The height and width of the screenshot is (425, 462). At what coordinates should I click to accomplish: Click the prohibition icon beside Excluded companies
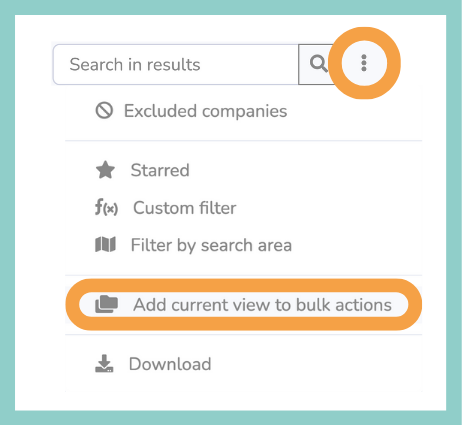(x=104, y=110)
